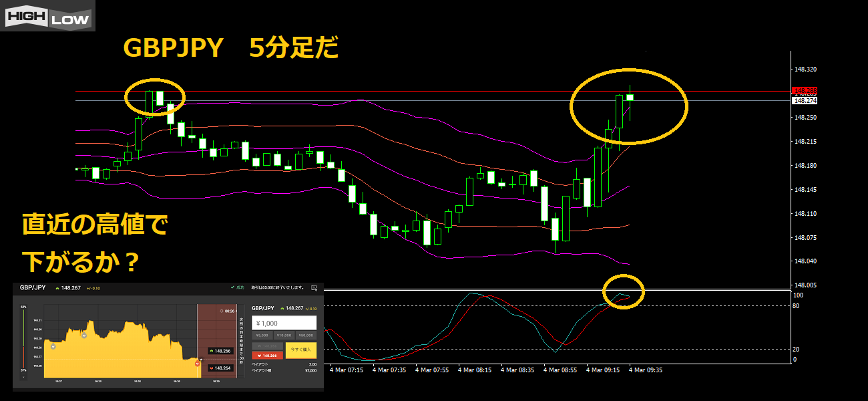Screen dimensions: 868x401
Task: Click the ¥1,000 amount input field
Action: click(284, 323)
